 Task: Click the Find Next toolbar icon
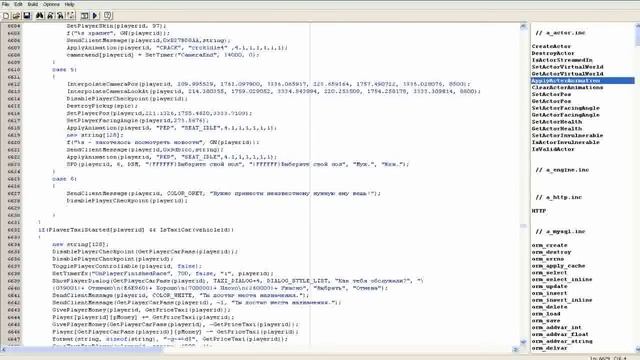tap(50, 16)
